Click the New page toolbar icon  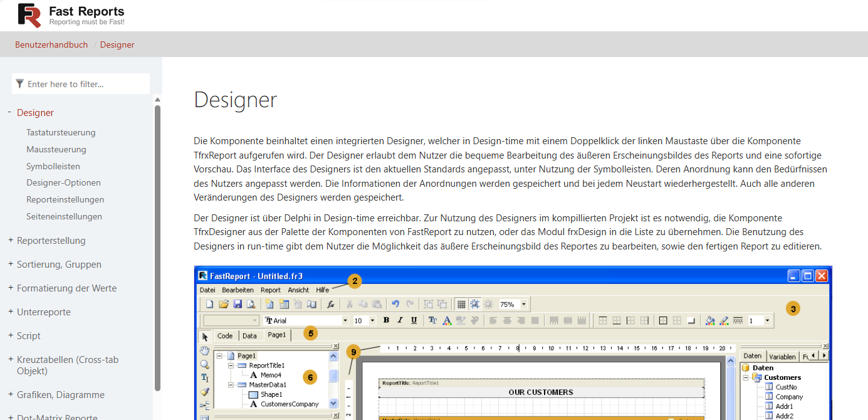point(269,304)
